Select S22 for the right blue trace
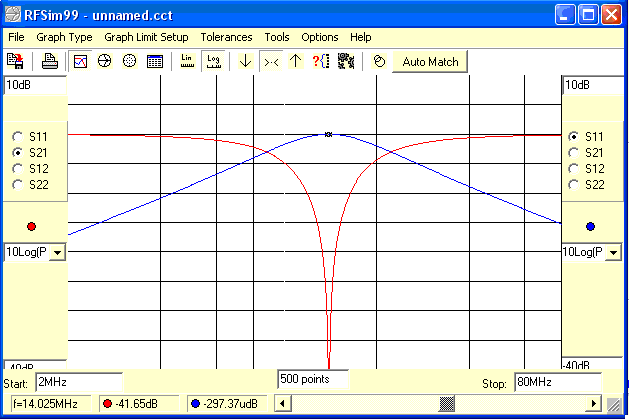Image resolution: width=629 pixels, height=419 pixels. coord(574,184)
